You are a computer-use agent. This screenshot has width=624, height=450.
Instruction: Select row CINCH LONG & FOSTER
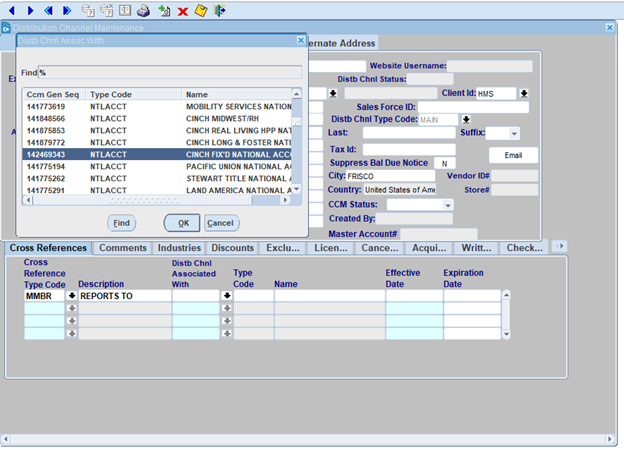pyautogui.click(x=157, y=142)
